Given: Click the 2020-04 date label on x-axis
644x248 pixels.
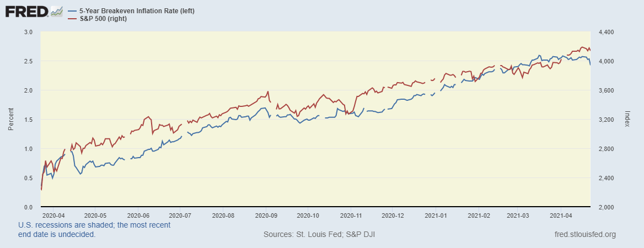Looking at the screenshot, I should coord(53,215).
